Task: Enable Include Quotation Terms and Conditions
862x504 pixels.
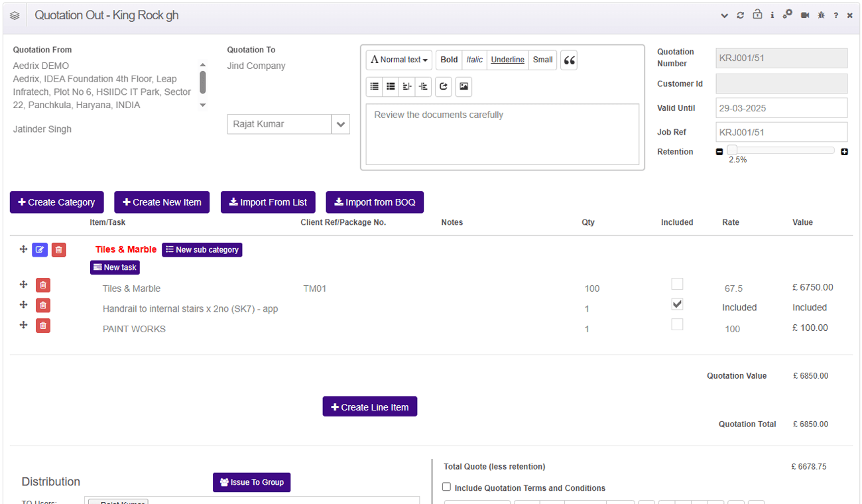Action: pos(446,487)
